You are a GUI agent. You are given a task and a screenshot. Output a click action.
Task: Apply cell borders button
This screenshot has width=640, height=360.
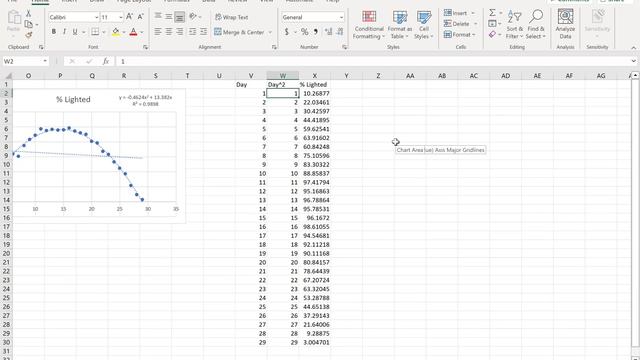coord(95,32)
